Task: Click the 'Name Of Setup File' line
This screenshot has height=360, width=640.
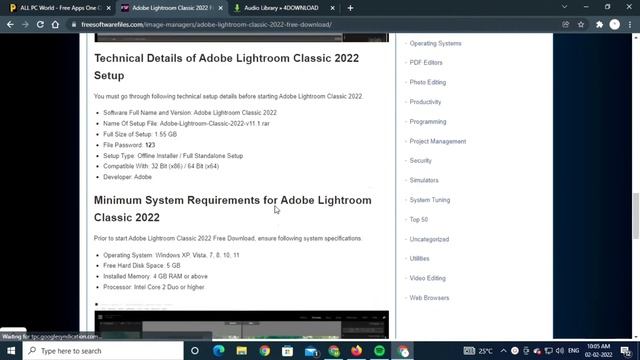Action: tap(186, 123)
